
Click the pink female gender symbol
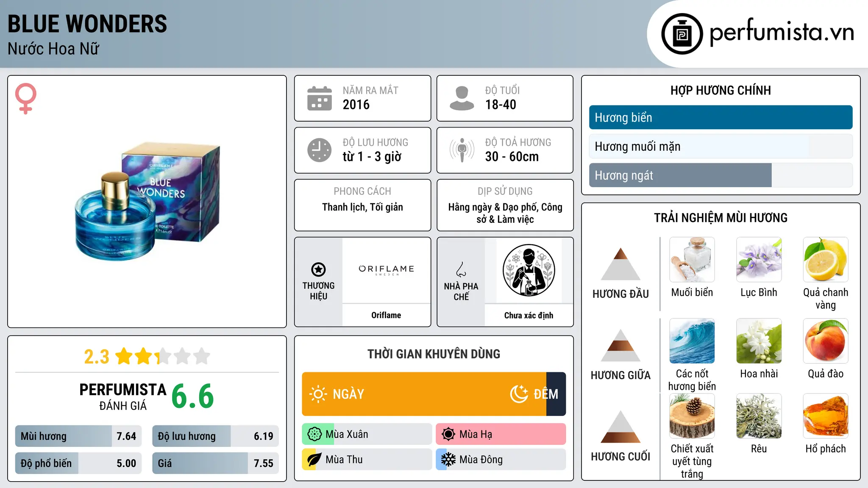26,99
